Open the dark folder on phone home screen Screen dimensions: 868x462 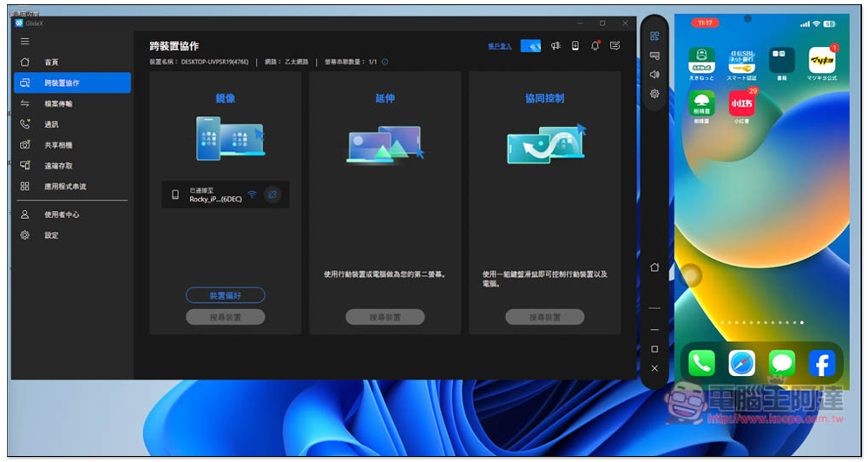coord(782,61)
